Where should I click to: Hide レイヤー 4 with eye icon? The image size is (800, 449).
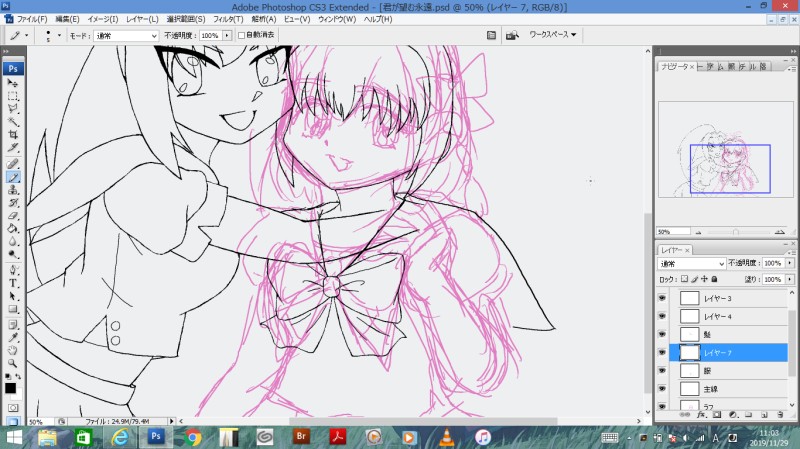[x=662, y=316]
